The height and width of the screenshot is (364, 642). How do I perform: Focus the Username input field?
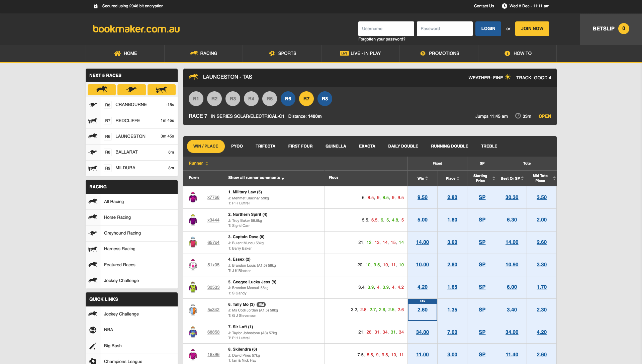coord(386,29)
